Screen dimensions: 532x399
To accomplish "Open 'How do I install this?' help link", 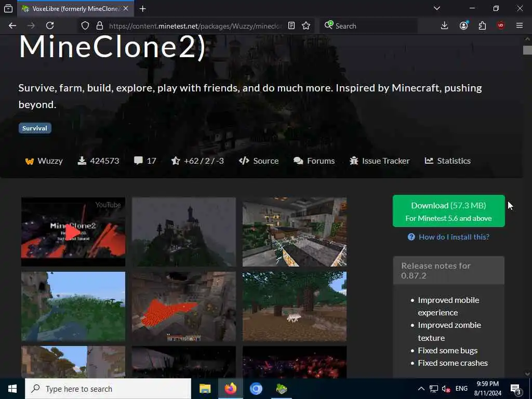I will 448,237.
